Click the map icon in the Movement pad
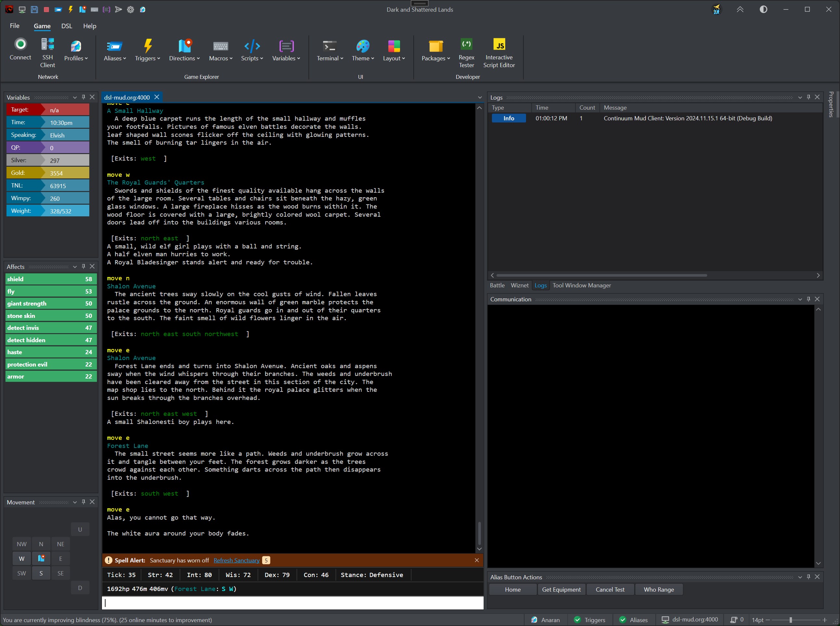840x626 pixels. click(x=41, y=558)
